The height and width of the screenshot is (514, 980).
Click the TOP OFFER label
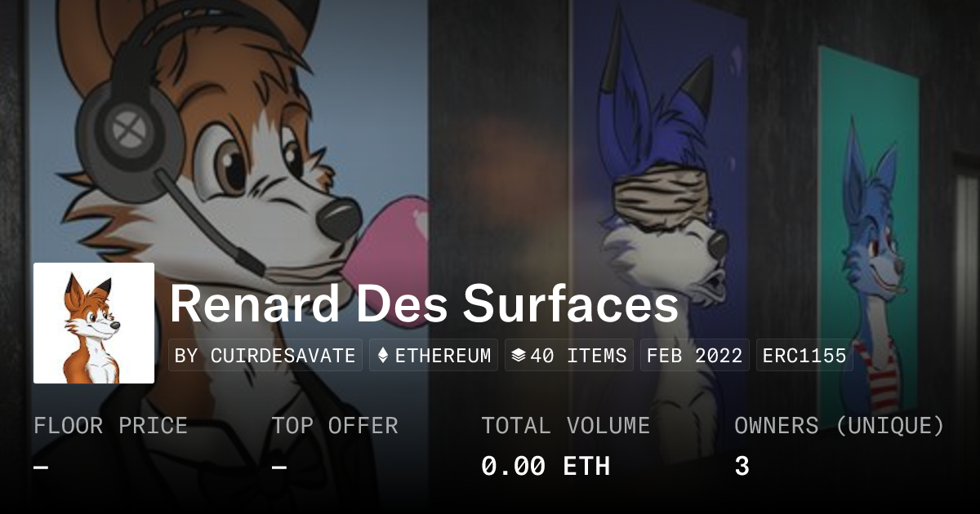coord(335,426)
